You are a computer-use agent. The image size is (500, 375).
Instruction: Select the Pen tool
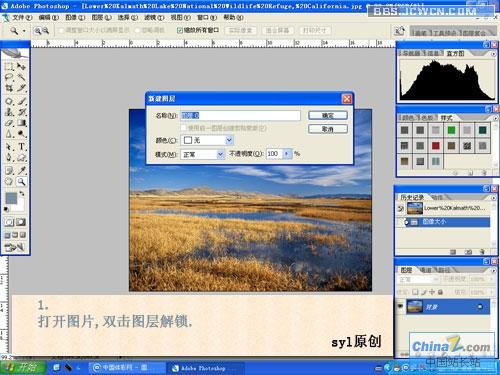[x=9, y=158]
